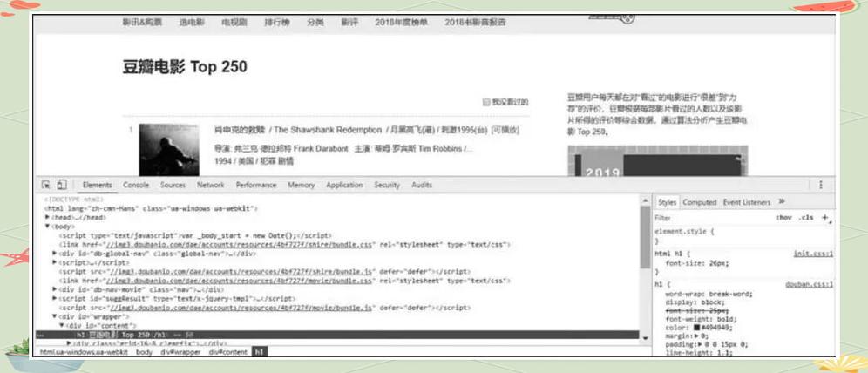This screenshot has height=373, width=868.
Task: Collapse div wrapper node
Action: click(x=54, y=316)
